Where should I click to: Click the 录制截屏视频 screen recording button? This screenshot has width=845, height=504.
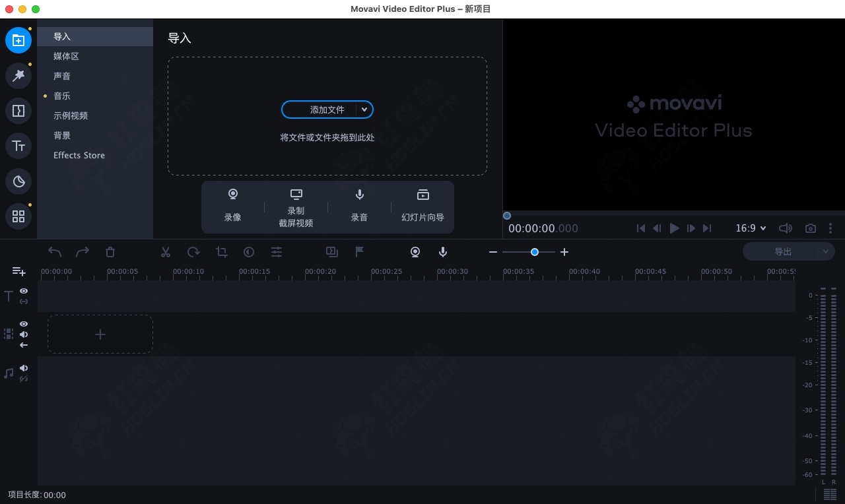pos(296,206)
